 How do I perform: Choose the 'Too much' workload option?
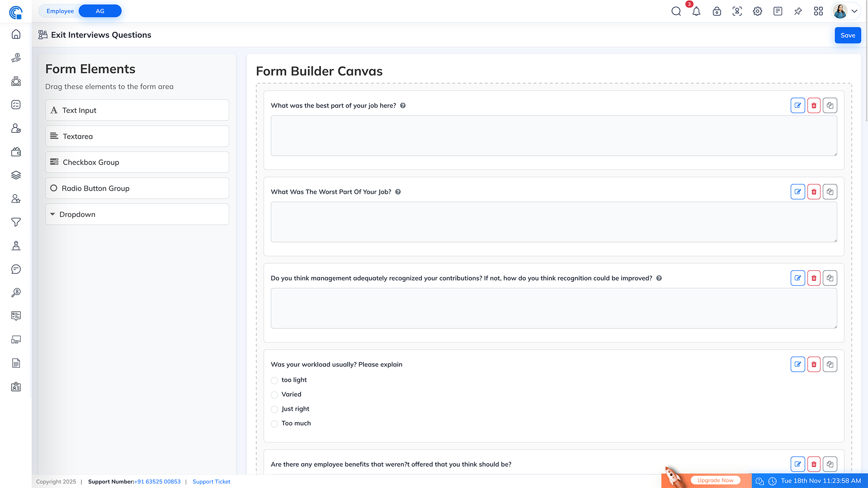tap(274, 423)
